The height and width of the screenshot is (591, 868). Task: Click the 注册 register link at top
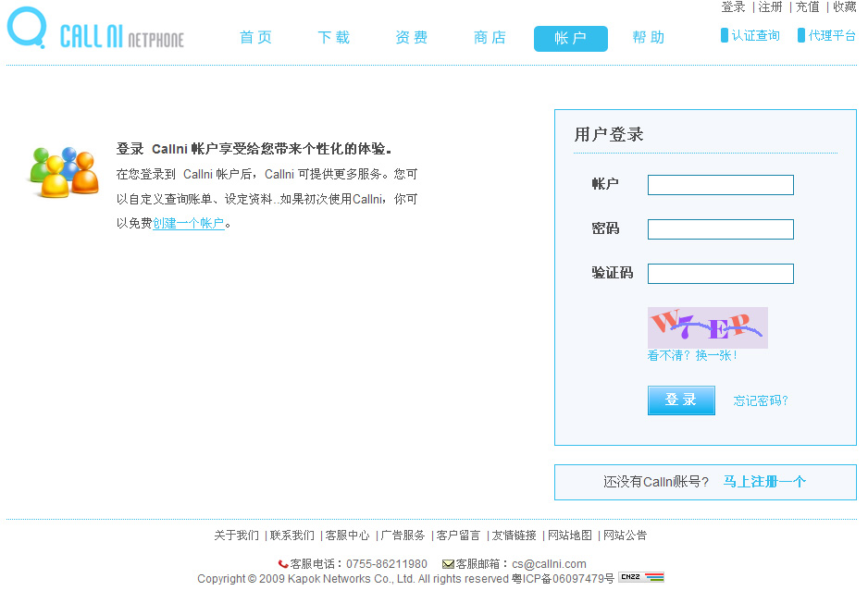[771, 6]
